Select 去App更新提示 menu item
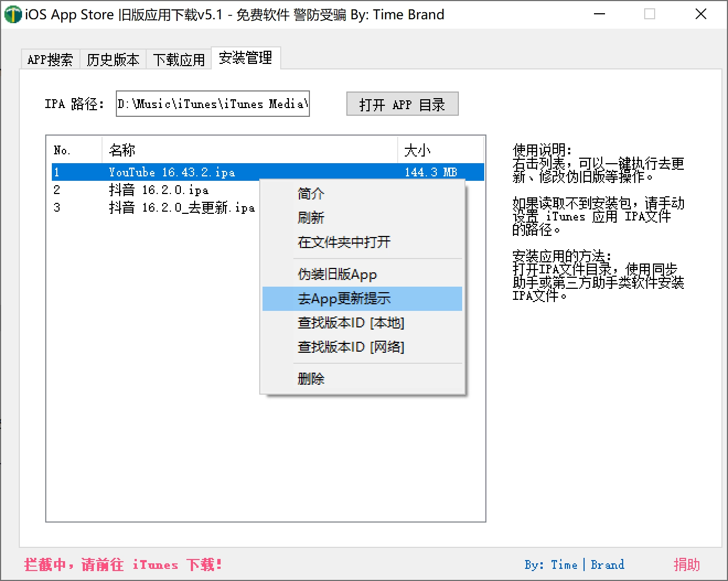 pos(362,299)
